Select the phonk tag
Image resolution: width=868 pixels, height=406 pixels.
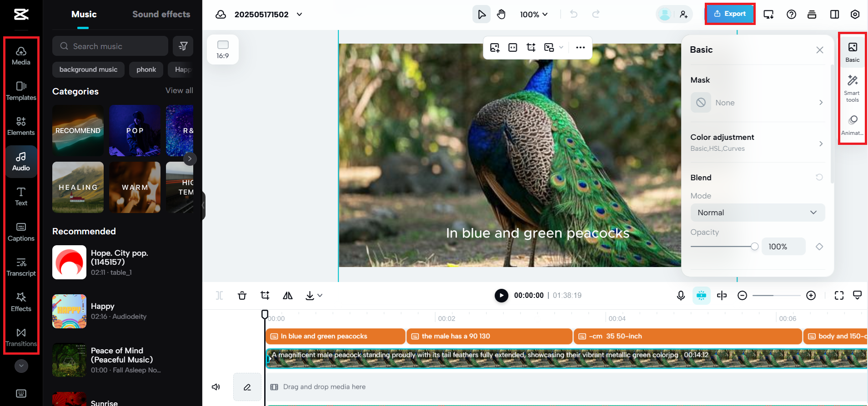[146, 69]
